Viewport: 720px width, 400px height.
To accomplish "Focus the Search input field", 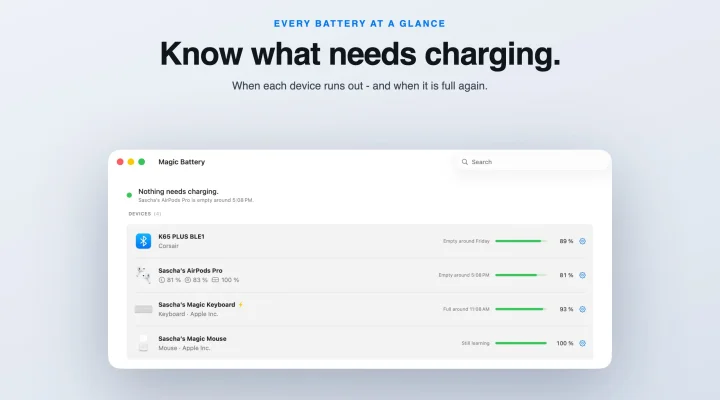I will click(x=531, y=162).
